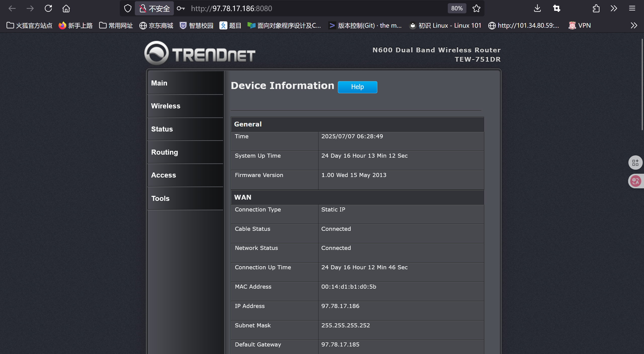Open the 题目 bookmark
The height and width of the screenshot is (354, 644).
230,25
